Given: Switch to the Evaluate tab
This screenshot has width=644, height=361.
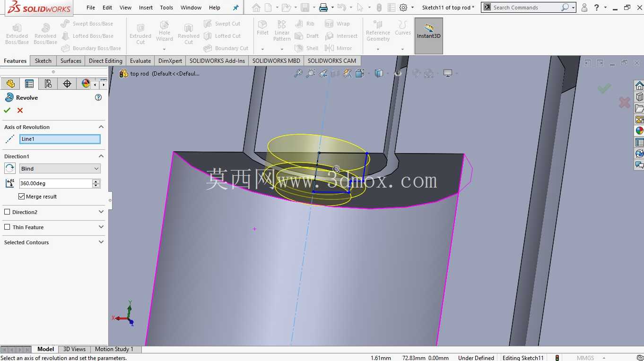Looking at the screenshot, I should [x=140, y=60].
